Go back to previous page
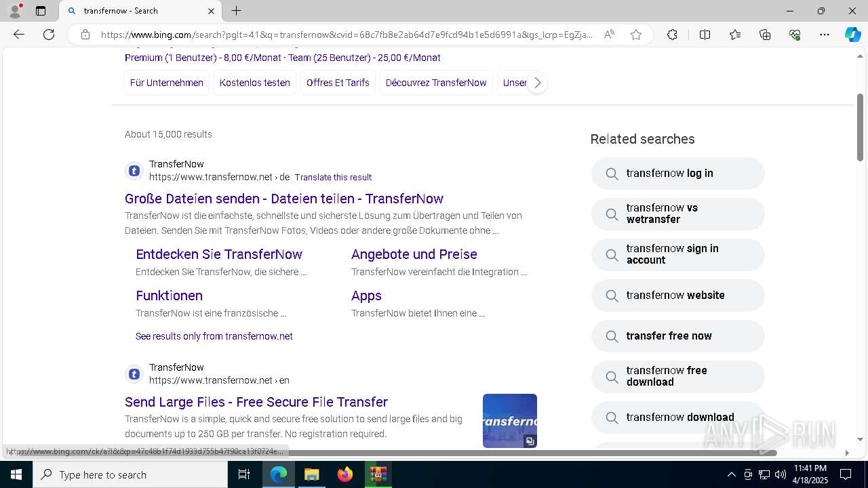This screenshot has height=488, width=868. [x=19, y=35]
